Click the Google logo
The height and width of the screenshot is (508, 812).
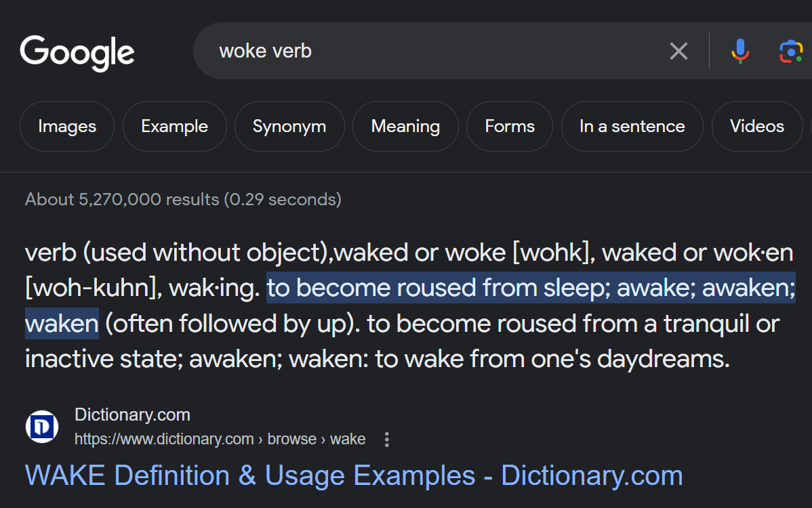coord(77,52)
